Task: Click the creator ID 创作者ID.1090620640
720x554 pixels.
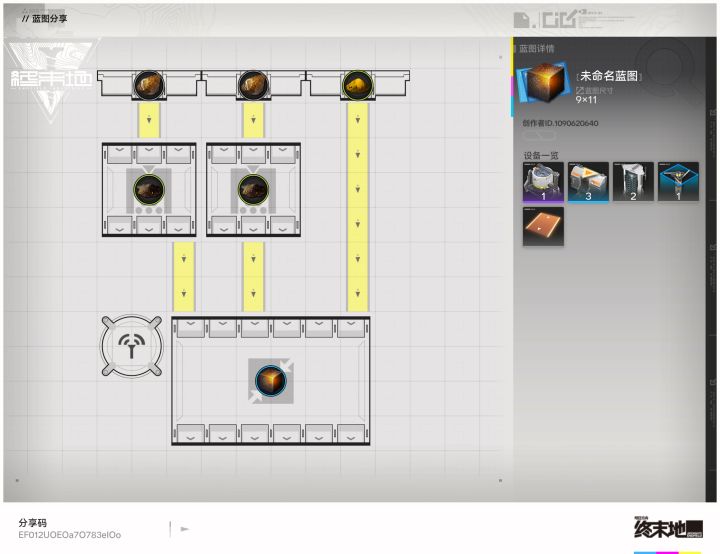Action: [x=560, y=123]
